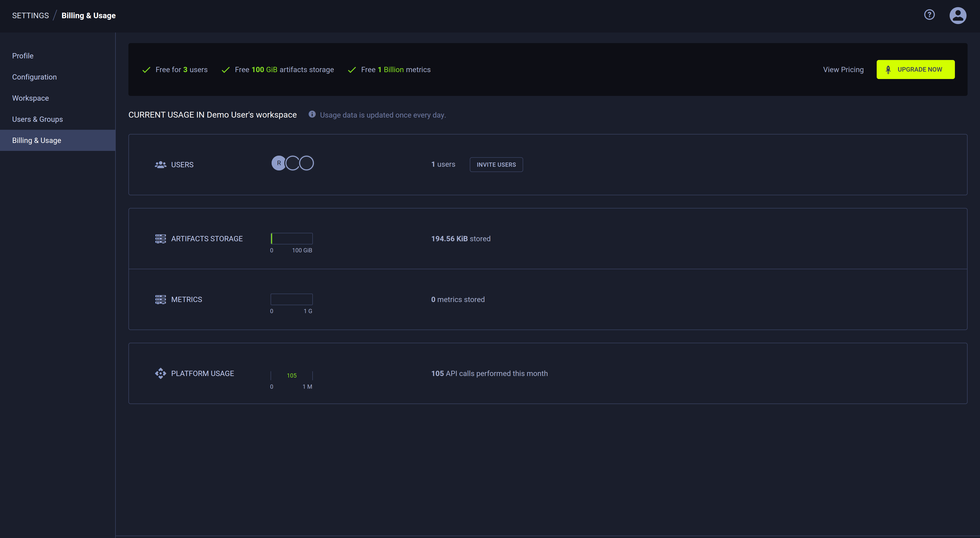This screenshot has width=980, height=538.
Task: Click the Metrics grid icon
Action: [x=160, y=299]
